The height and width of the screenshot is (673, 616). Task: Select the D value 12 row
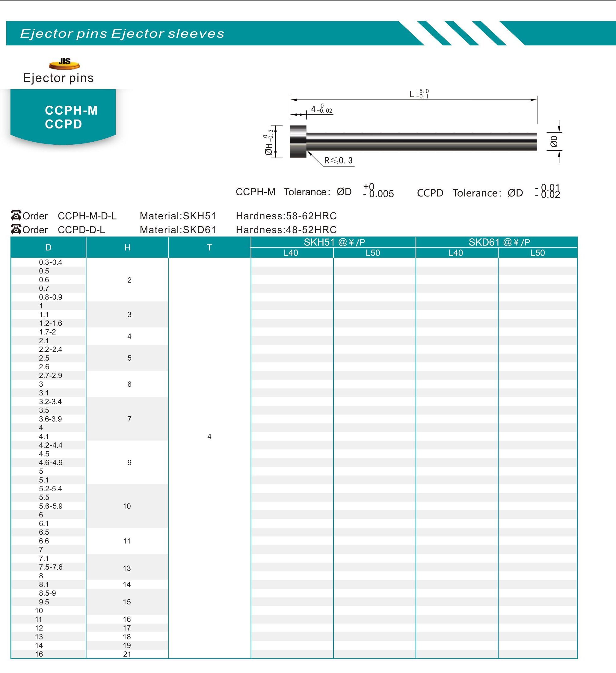pyautogui.click(x=39, y=628)
